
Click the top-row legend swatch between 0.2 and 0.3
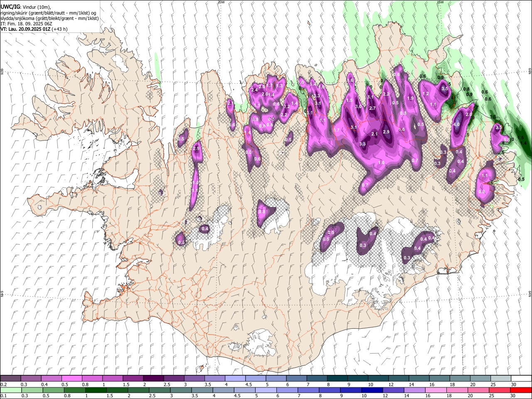pyautogui.click(x=10, y=378)
